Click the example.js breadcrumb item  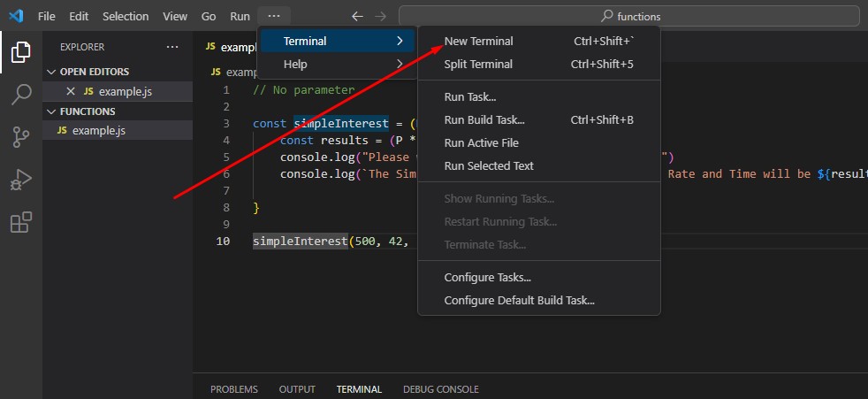(235, 72)
